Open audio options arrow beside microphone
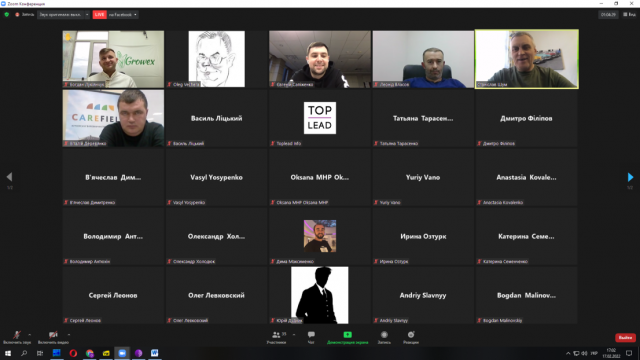640x360 pixels. pos(29,335)
